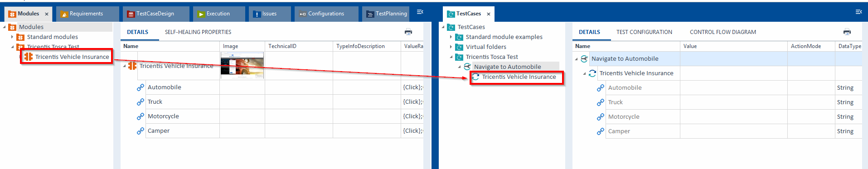
Task: Click print icon in TestCases details pane
Action: coord(847,32)
